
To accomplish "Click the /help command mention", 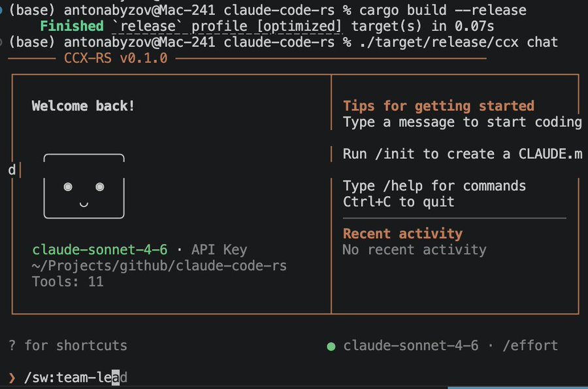I will point(399,185).
